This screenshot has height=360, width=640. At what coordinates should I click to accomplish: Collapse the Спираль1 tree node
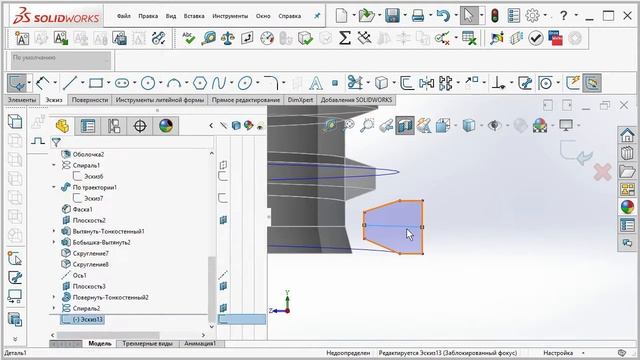tap(54, 165)
